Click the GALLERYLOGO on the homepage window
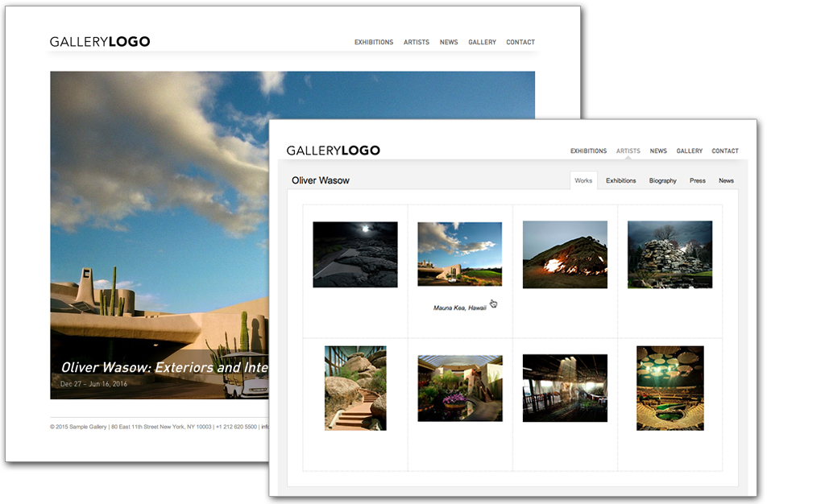Viewport: 825px width, 504px height. coord(100,41)
